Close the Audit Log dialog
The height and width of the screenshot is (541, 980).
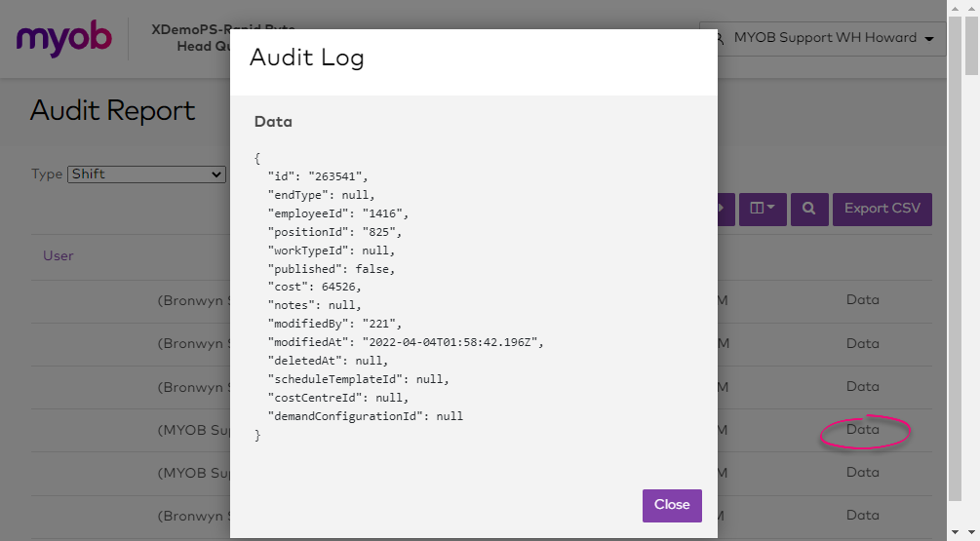click(672, 505)
